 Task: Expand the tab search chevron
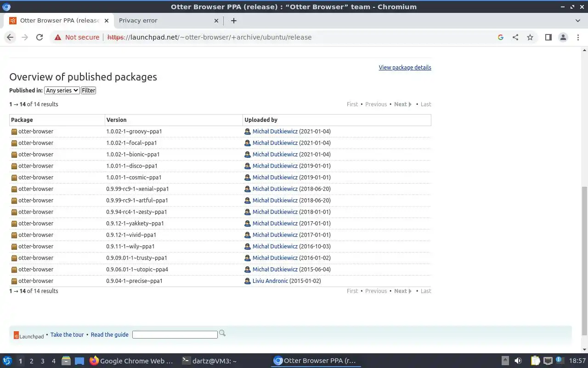578,20
